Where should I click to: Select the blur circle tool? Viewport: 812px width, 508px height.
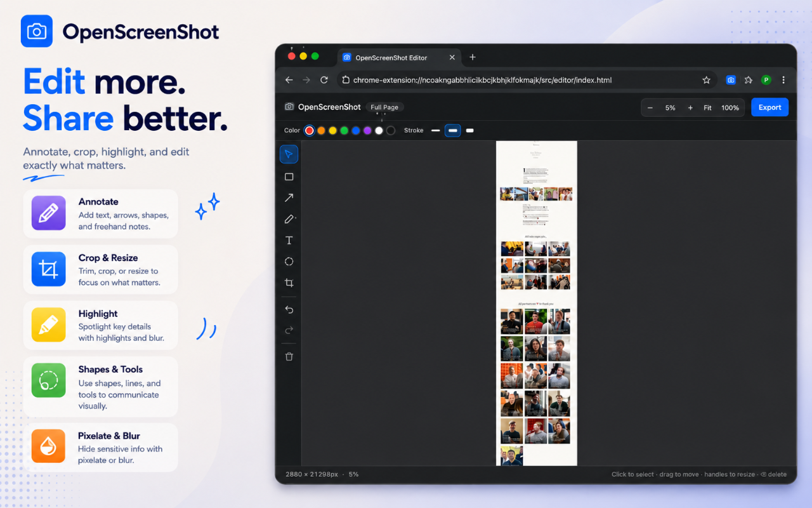pyautogui.click(x=289, y=262)
